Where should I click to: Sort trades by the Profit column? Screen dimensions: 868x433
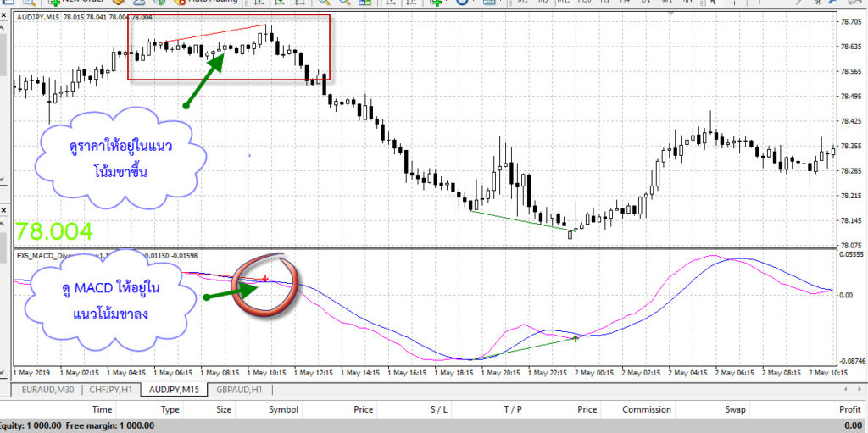pos(849,409)
